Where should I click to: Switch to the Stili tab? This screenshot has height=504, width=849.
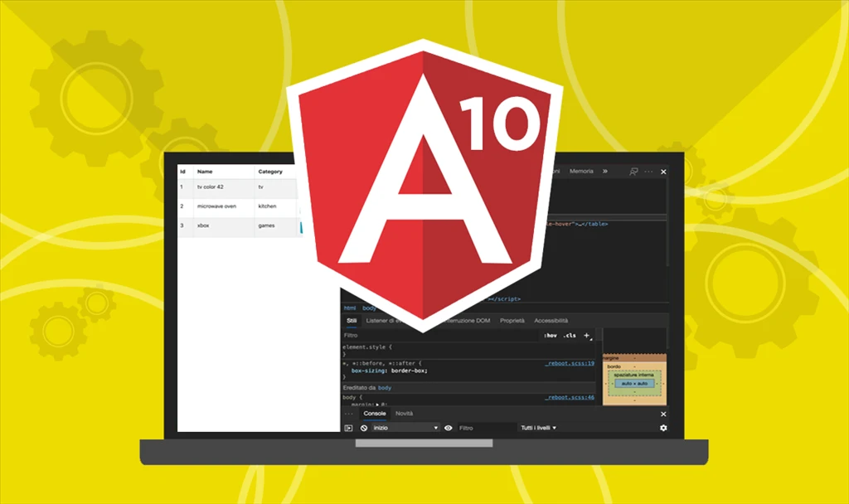click(x=352, y=321)
